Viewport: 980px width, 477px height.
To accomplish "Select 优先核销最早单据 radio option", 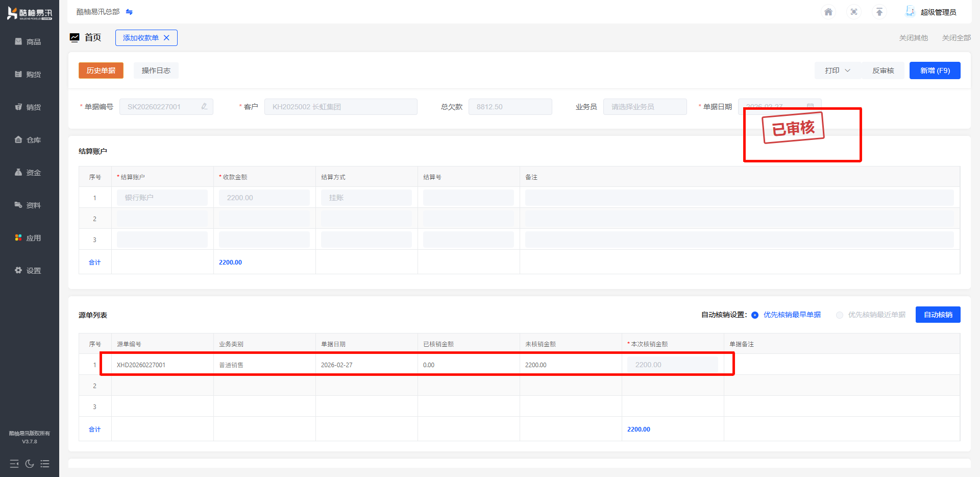I will [755, 315].
